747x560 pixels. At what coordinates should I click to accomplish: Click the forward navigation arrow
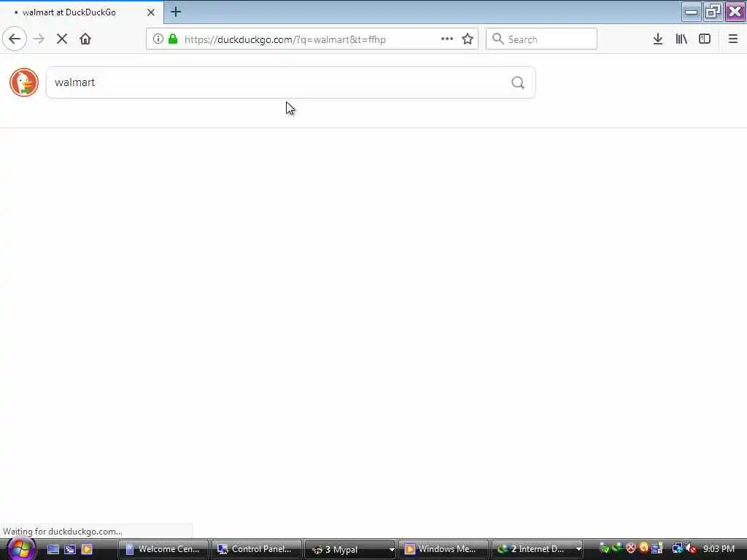[x=39, y=39]
